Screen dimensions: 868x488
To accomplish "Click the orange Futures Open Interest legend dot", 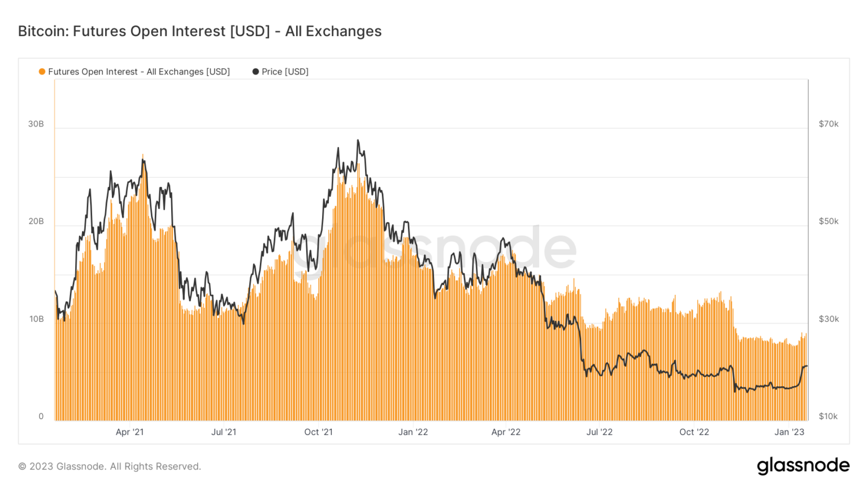I will (x=42, y=72).
